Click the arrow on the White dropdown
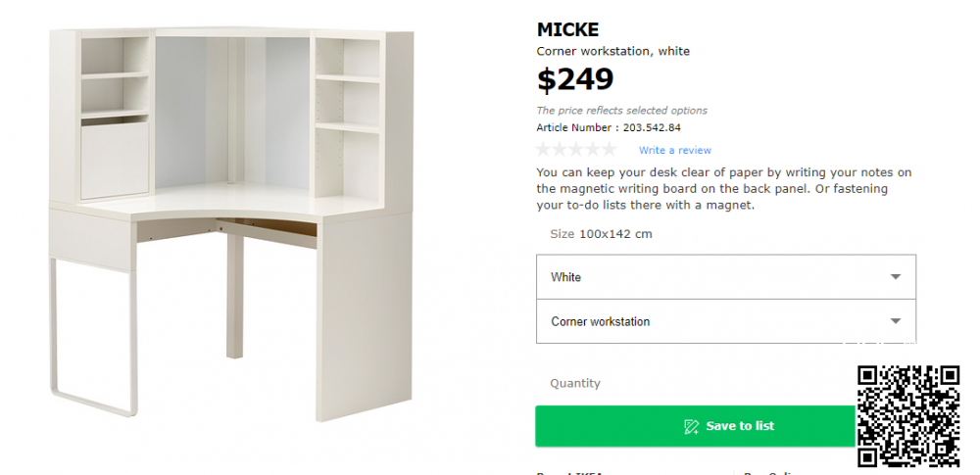Image resolution: width=980 pixels, height=475 pixels. pyautogui.click(x=895, y=277)
